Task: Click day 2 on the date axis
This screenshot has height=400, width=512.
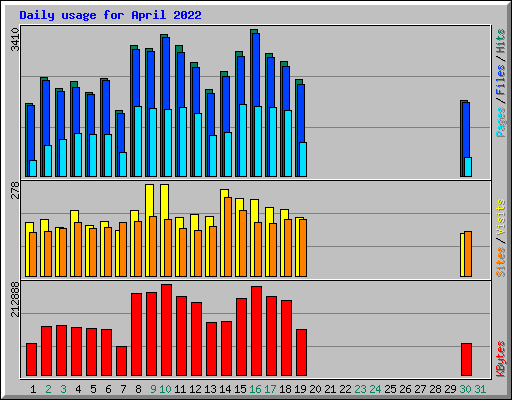Action: click(48, 389)
